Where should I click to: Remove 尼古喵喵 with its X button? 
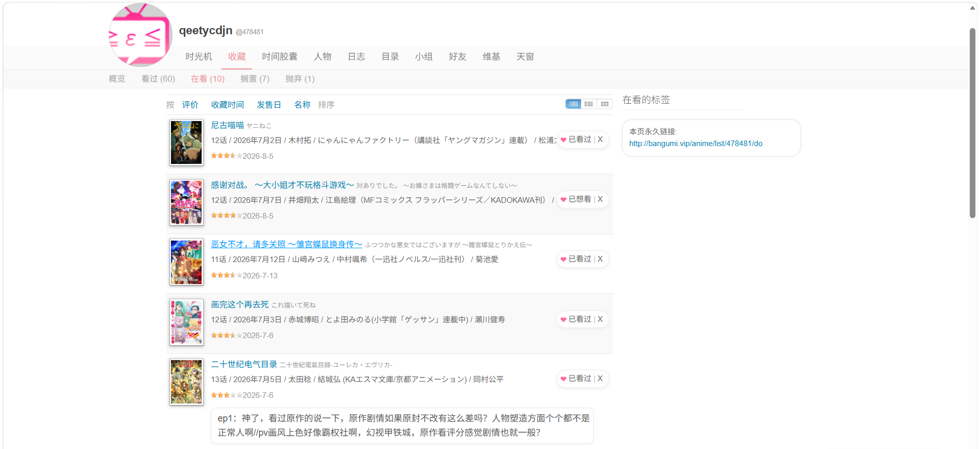point(600,139)
